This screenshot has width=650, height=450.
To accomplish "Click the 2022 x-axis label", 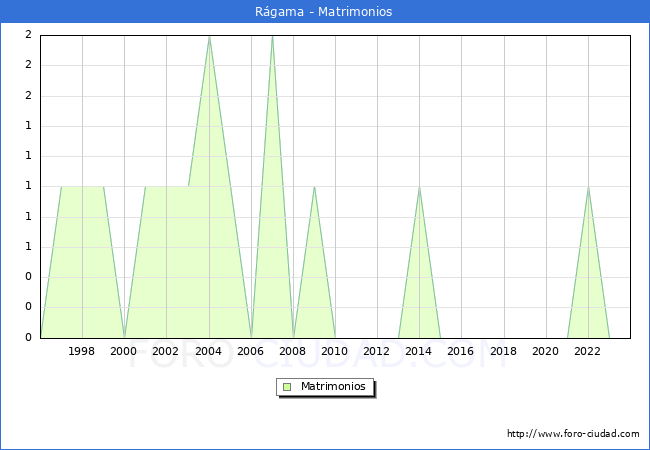I will click(587, 351).
